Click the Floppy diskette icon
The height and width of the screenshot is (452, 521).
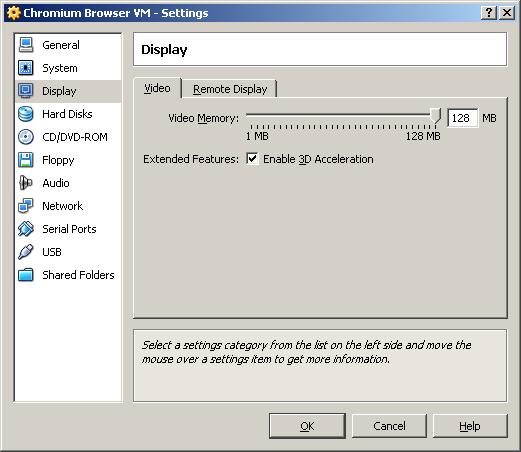tap(26, 160)
